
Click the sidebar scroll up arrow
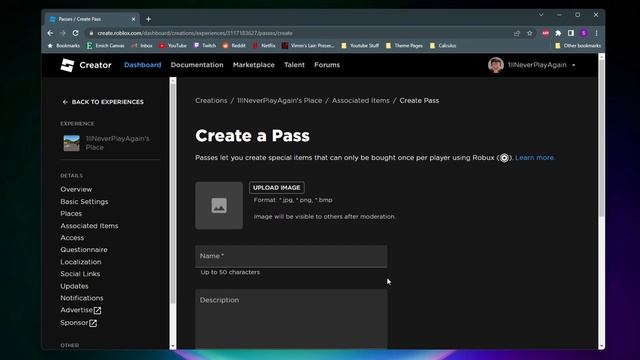click(x=173, y=81)
